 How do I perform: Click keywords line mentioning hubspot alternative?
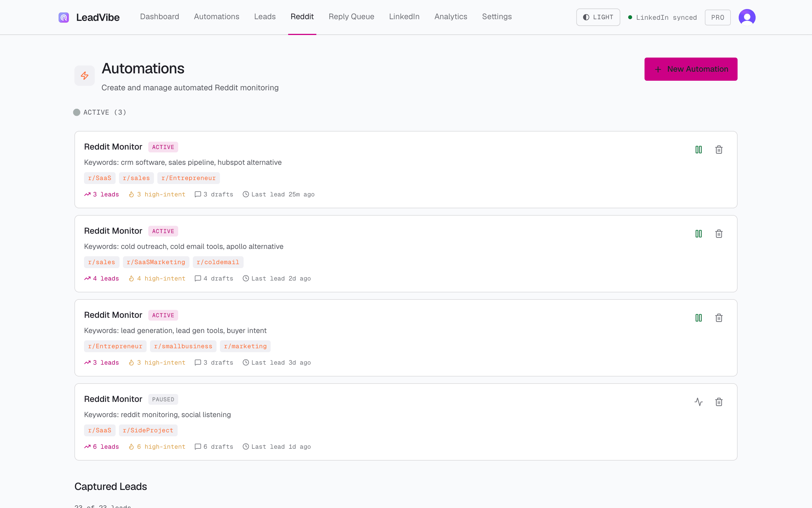click(183, 163)
